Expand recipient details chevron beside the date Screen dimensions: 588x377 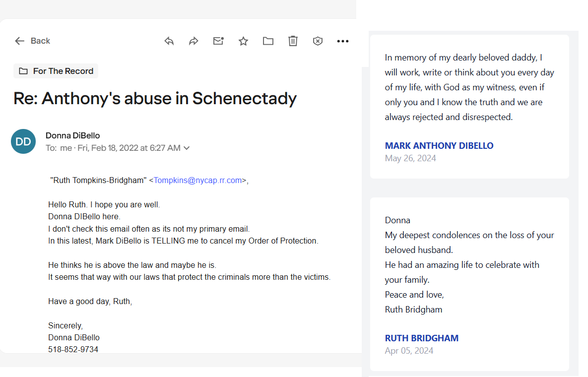(x=187, y=148)
